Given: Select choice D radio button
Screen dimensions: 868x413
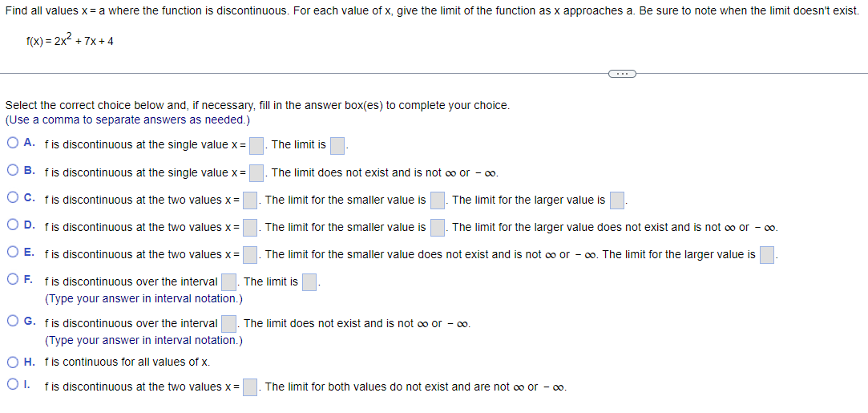Looking at the screenshot, I should coord(13,226).
